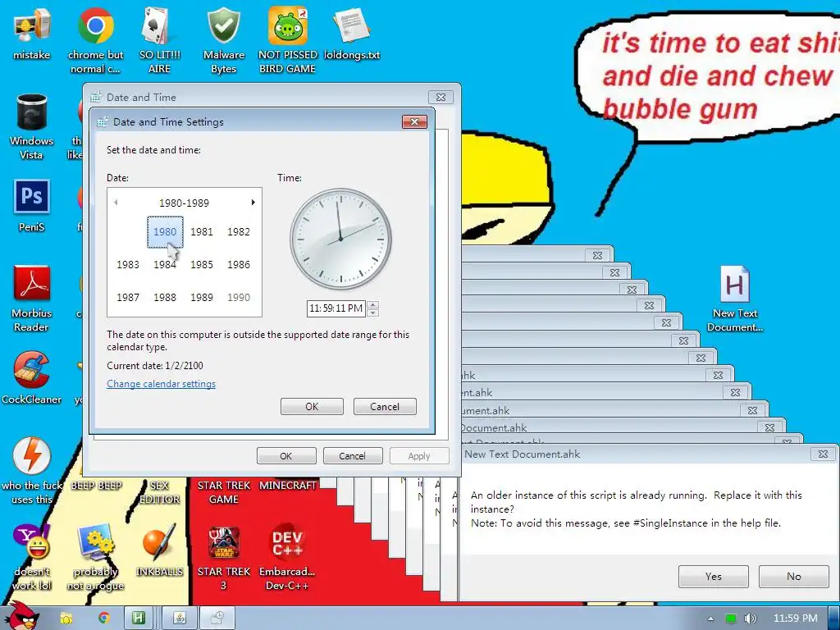Go to next decade in calendar
The width and height of the screenshot is (840, 630).
coord(253,203)
